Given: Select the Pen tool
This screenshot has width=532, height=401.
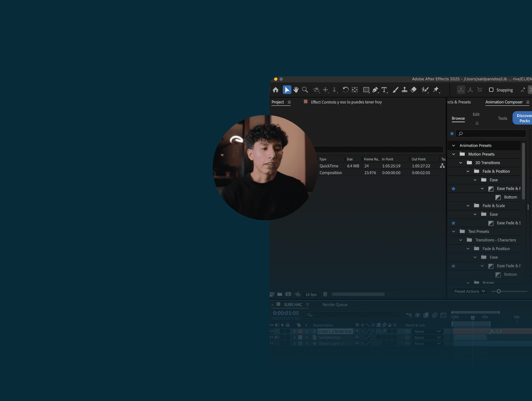Looking at the screenshot, I should [375, 90].
